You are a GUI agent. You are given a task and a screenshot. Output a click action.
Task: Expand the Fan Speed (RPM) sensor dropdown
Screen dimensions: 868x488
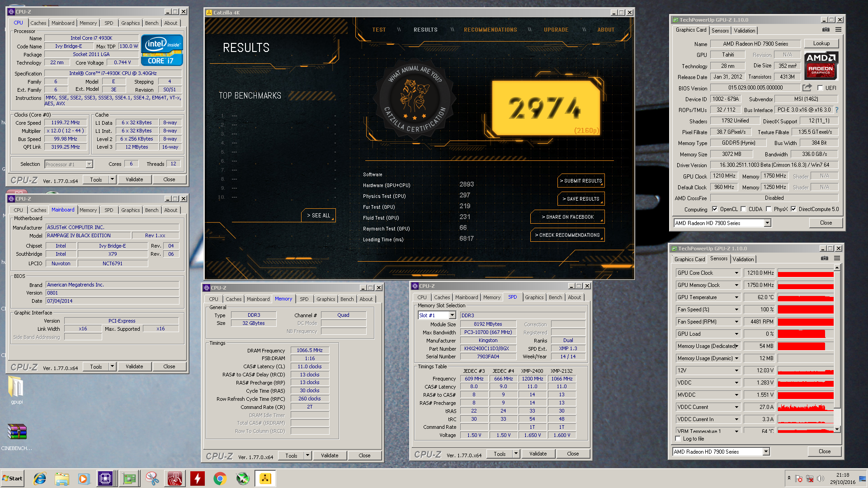pyautogui.click(x=736, y=322)
